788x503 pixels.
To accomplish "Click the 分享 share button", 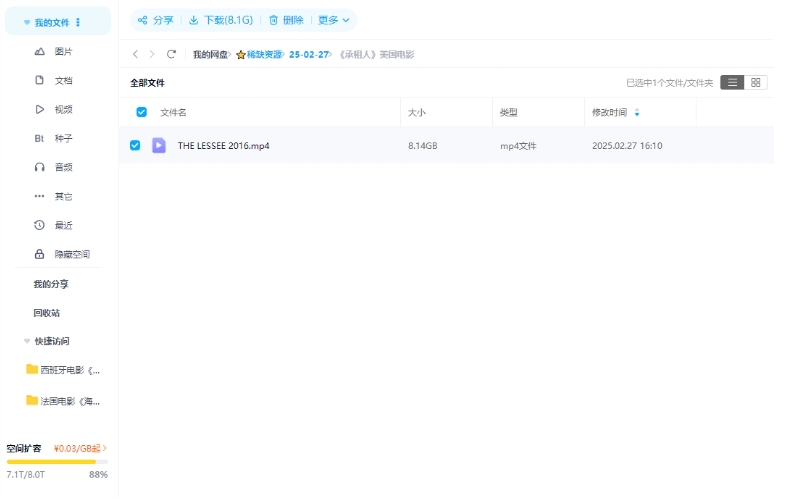I will point(156,21).
